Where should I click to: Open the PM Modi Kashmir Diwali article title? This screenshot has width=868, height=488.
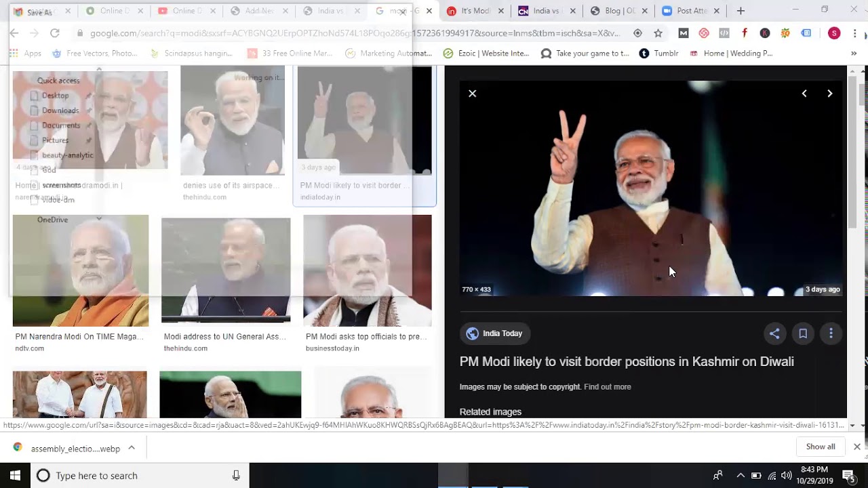click(x=627, y=362)
